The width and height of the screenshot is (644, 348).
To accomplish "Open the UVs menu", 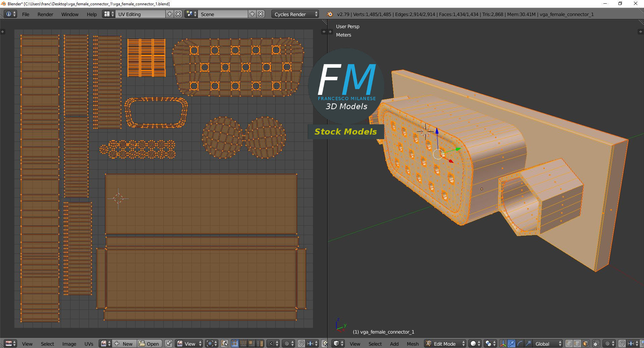I will (x=89, y=344).
